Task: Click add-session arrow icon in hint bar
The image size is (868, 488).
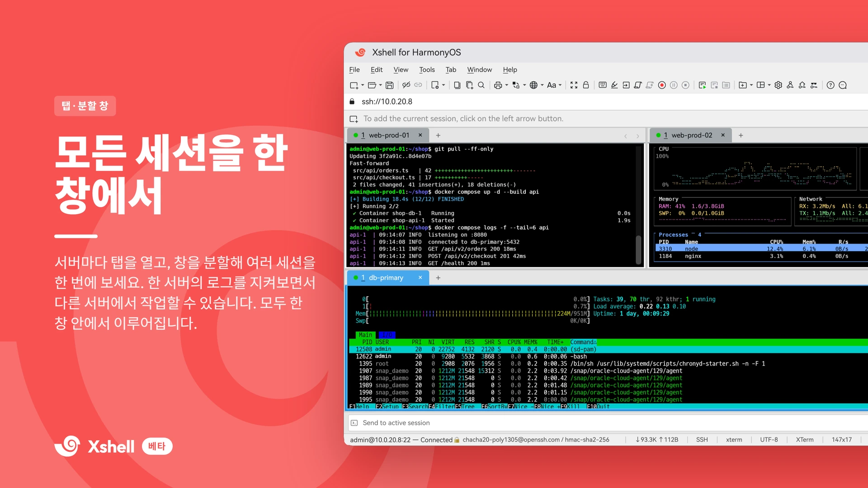Action: tap(354, 119)
